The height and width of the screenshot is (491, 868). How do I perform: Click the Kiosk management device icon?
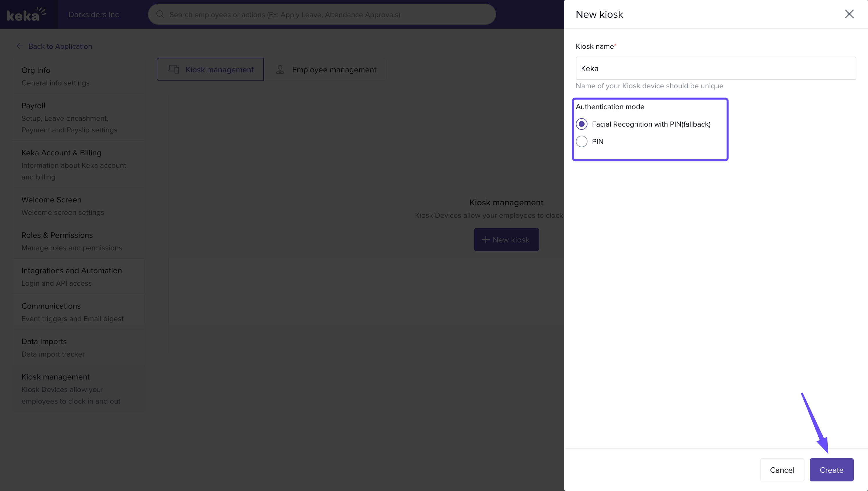(x=173, y=69)
